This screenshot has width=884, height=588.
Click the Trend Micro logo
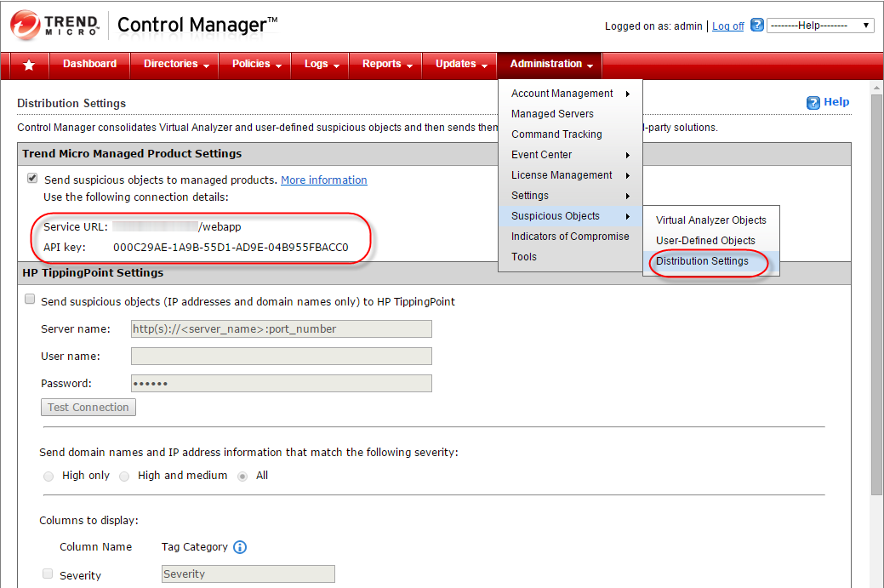point(54,26)
